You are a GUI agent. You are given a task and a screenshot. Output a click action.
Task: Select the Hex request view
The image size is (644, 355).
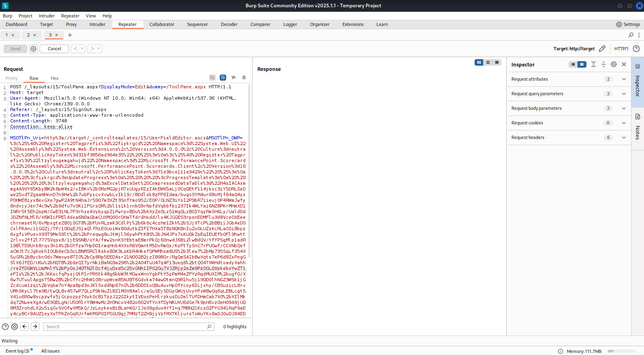54,79
